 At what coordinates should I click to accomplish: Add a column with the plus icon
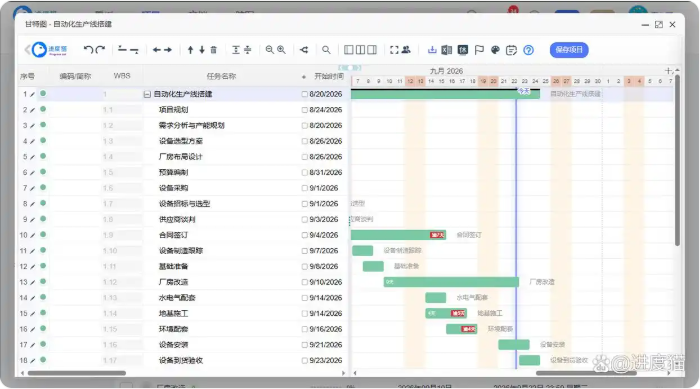point(668,71)
